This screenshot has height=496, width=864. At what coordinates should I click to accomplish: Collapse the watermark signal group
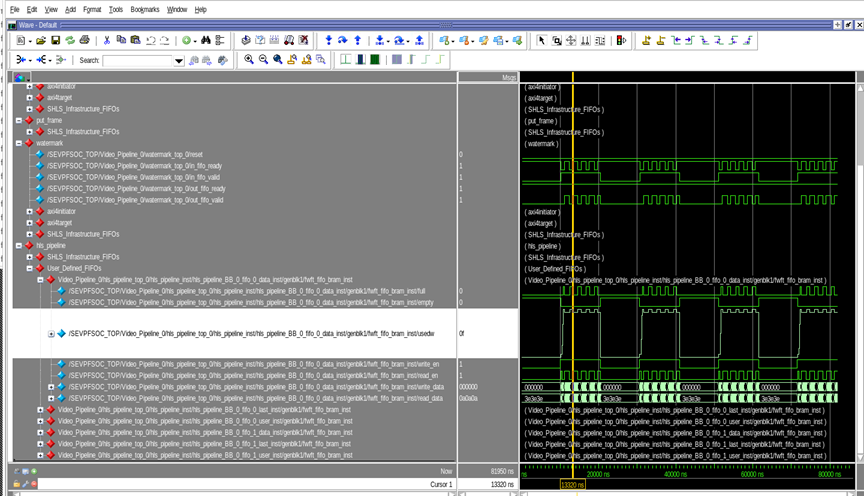[x=20, y=143]
